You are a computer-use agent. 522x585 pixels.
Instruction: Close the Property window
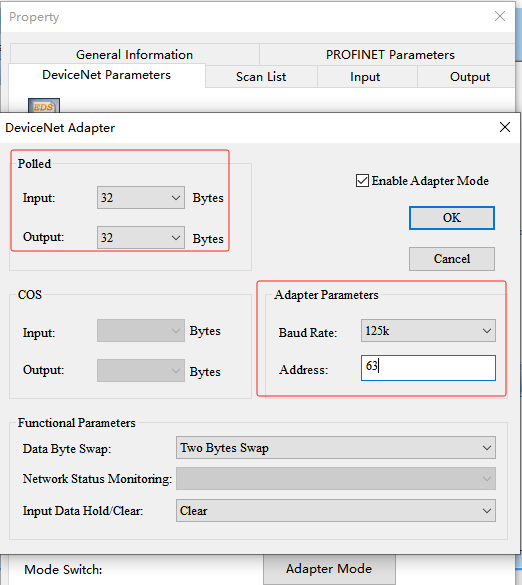[500, 16]
